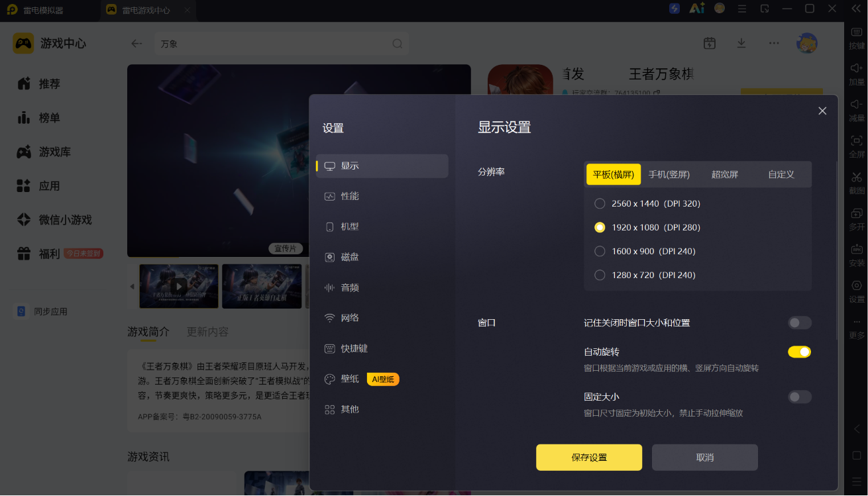Switch to the 更新内容 tab

[207, 332]
